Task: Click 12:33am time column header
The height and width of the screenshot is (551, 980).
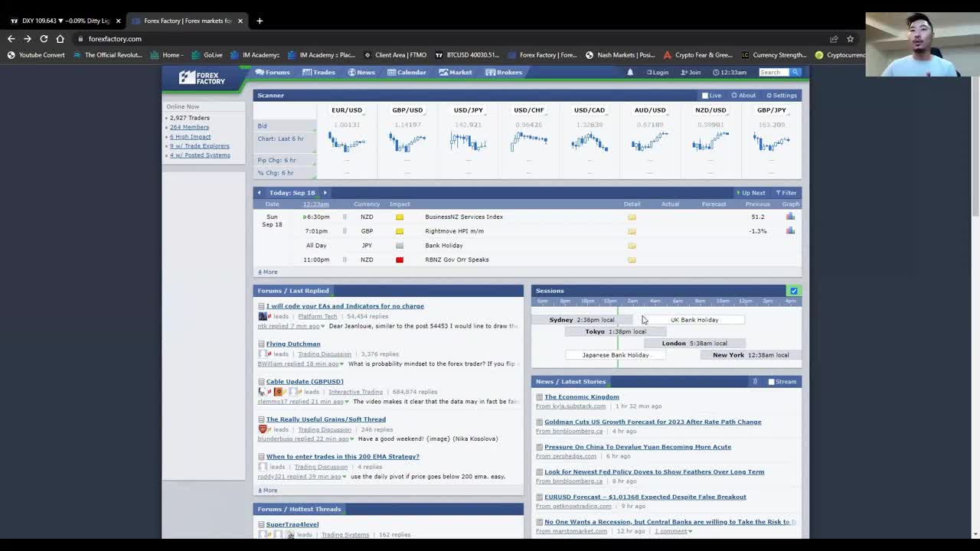Action: pos(315,204)
